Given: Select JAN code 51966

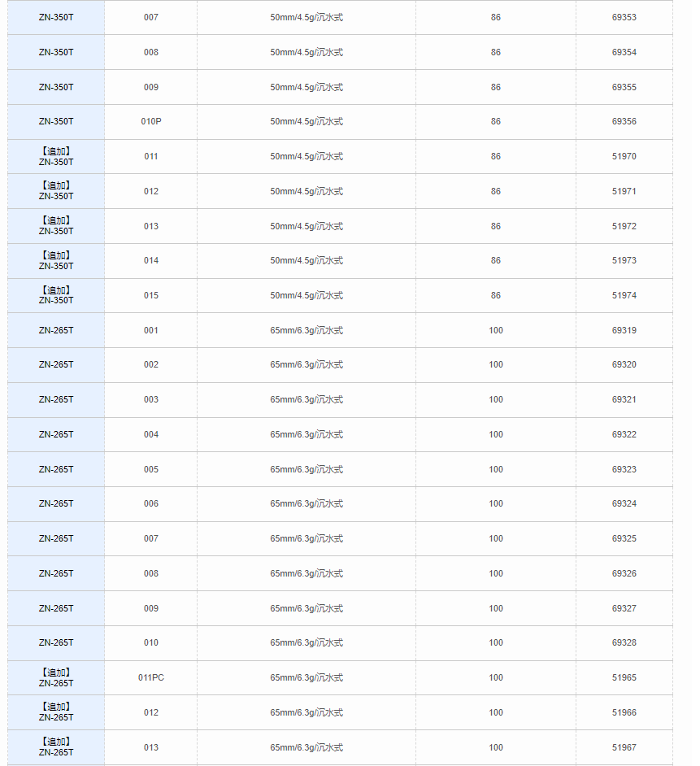Looking at the screenshot, I should (x=624, y=712).
